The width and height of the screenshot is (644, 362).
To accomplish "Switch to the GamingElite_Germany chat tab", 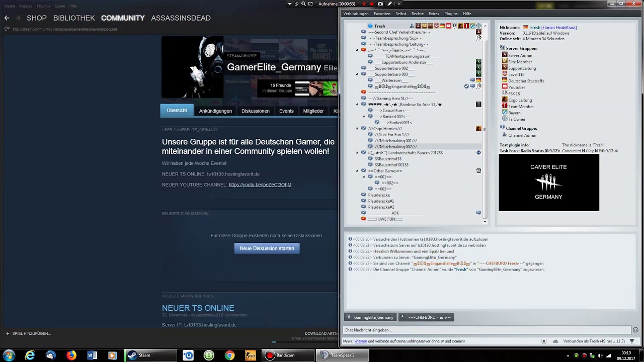I will point(370,317).
